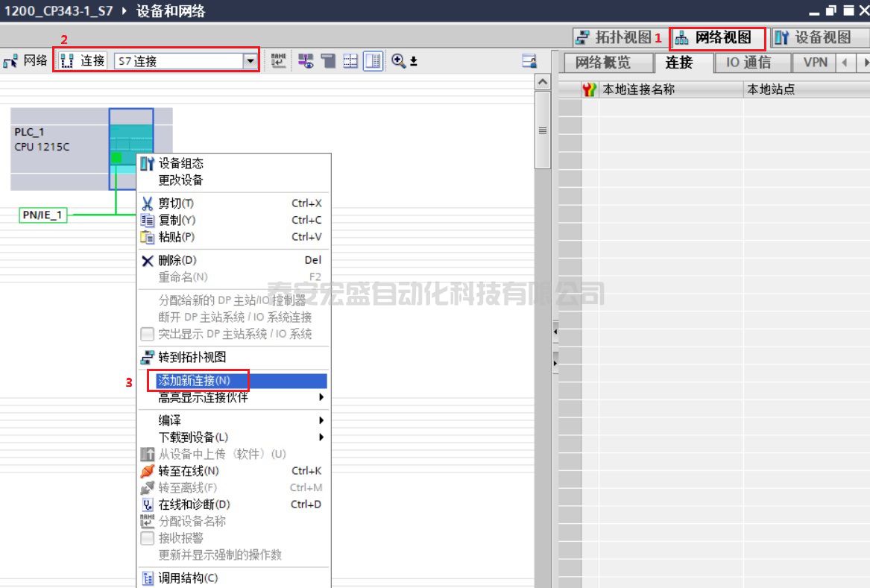Click the PN/IE_1 network label
This screenshot has width=870, height=588.
[x=43, y=215]
